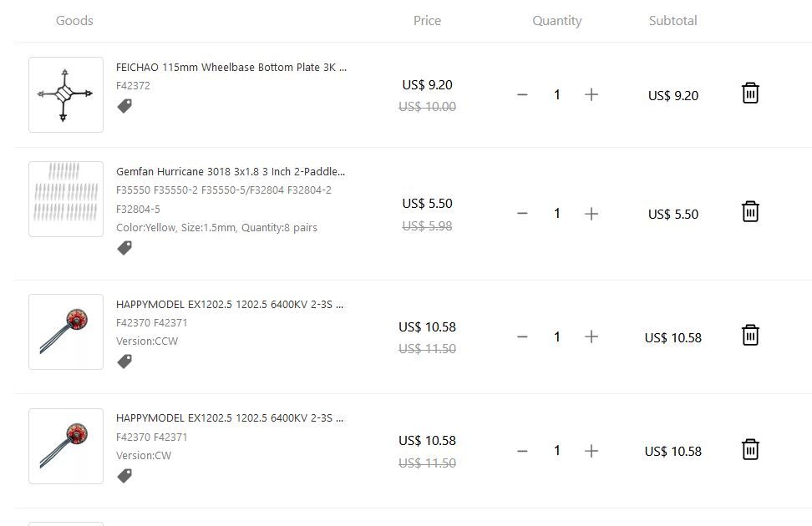Image resolution: width=812 pixels, height=526 pixels.
Task: Open Gemfan Hurricane 3018 product link
Action: pyautogui.click(x=231, y=172)
